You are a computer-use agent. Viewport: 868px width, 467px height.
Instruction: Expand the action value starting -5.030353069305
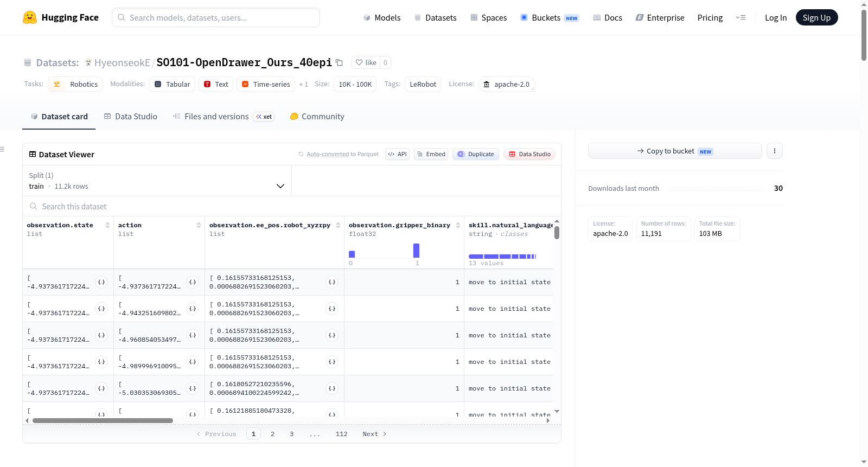click(x=193, y=388)
